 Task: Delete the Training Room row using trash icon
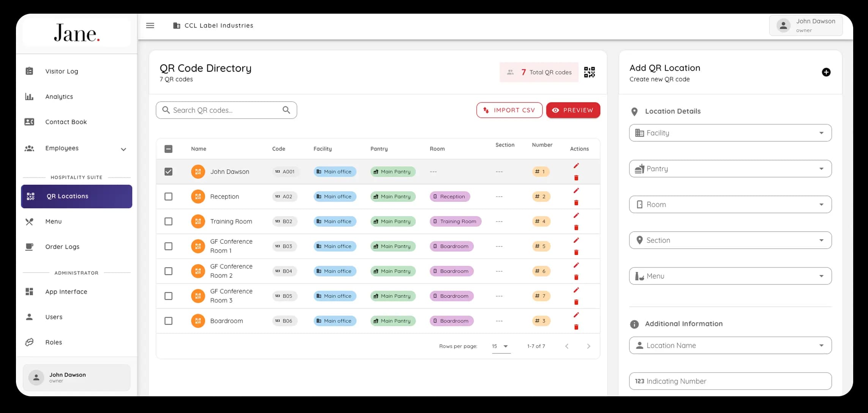tap(576, 227)
